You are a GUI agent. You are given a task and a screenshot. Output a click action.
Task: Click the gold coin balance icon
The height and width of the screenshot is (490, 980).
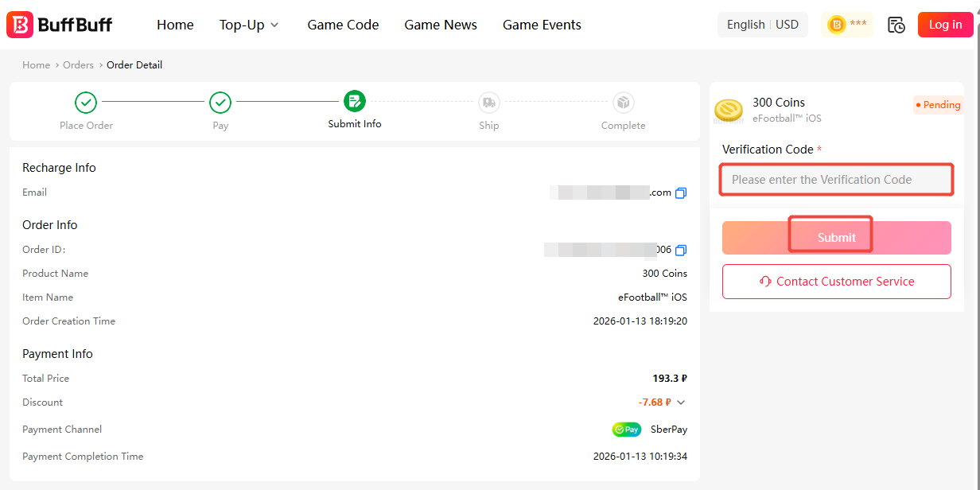point(837,25)
